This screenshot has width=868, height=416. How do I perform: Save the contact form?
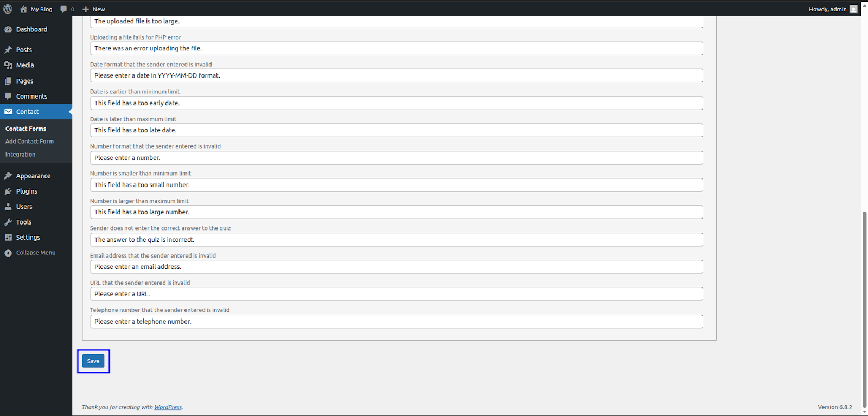coord(93,361)
